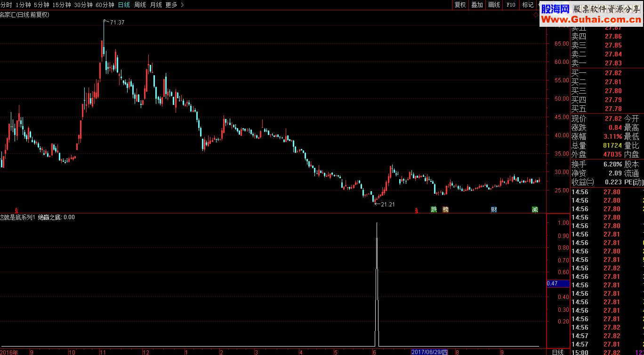Click the 外盘 47035 value

[612, 154]
